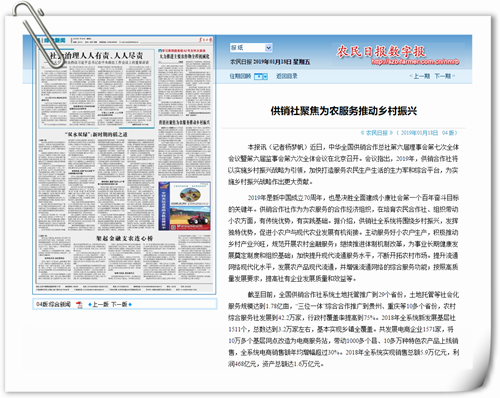This screenshot has width=500, height=398.
Task: Expand the arrow next to the calendar icon
Action: click(265, 77)
